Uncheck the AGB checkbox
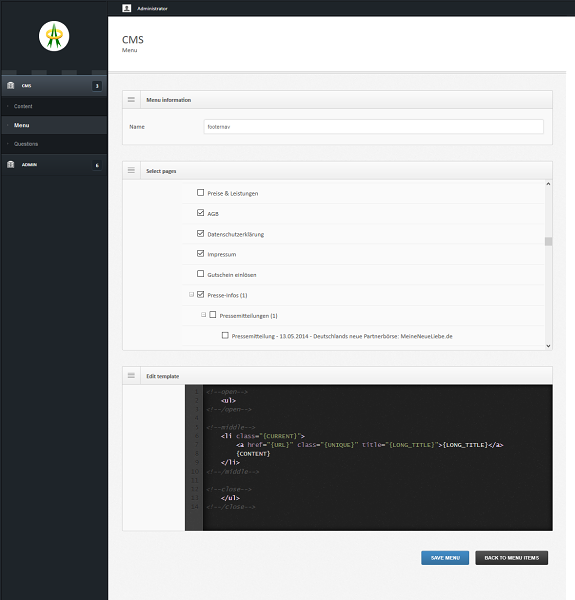The height and width of the screenshot is (600, 575). (200, 213)
